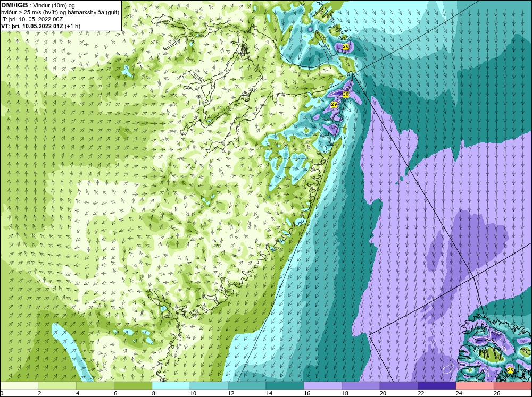
Task: Click the legend color for 6–8 m/s
Action: click(x=133, y=386)
